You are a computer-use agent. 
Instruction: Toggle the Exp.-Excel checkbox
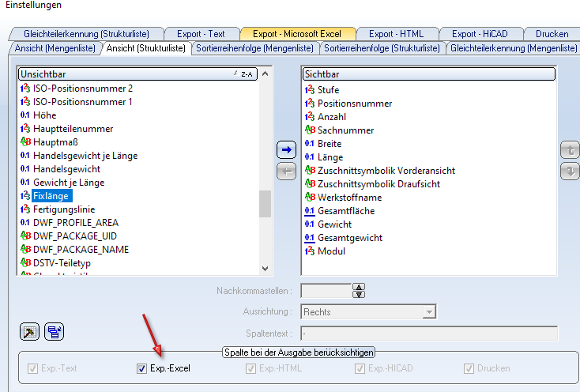click(141, 368)
